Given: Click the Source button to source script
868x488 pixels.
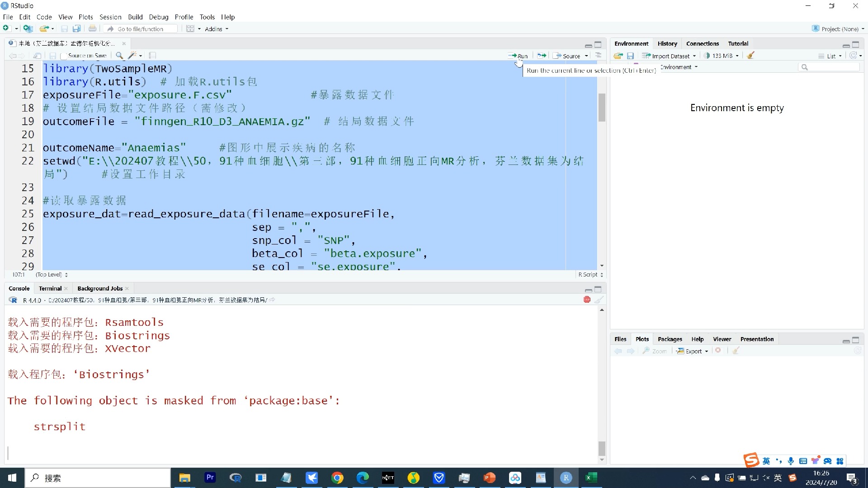Looking at the screenshot, I should pos(568,56).
